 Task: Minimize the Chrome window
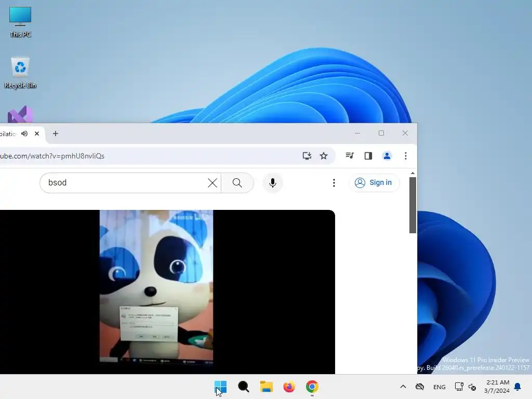[357, 134]
